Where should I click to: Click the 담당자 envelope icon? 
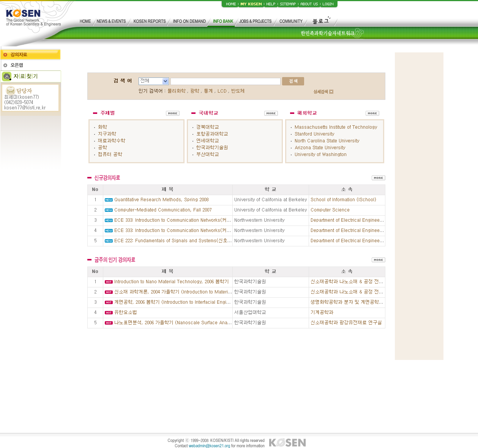(11, 90)
